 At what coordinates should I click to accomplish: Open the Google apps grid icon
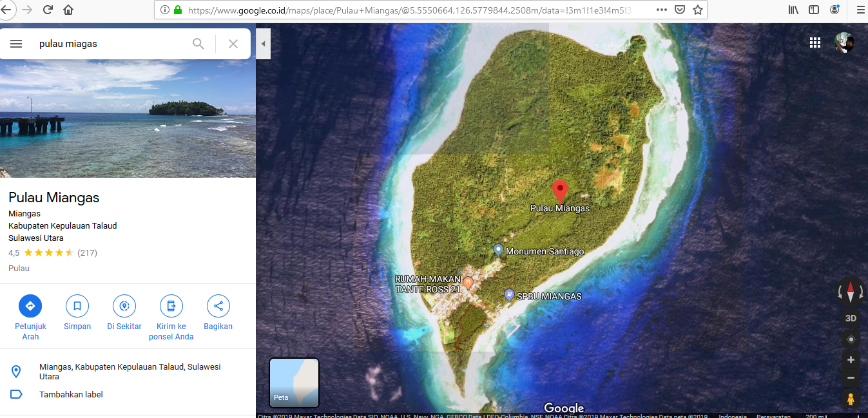(815, 43)
